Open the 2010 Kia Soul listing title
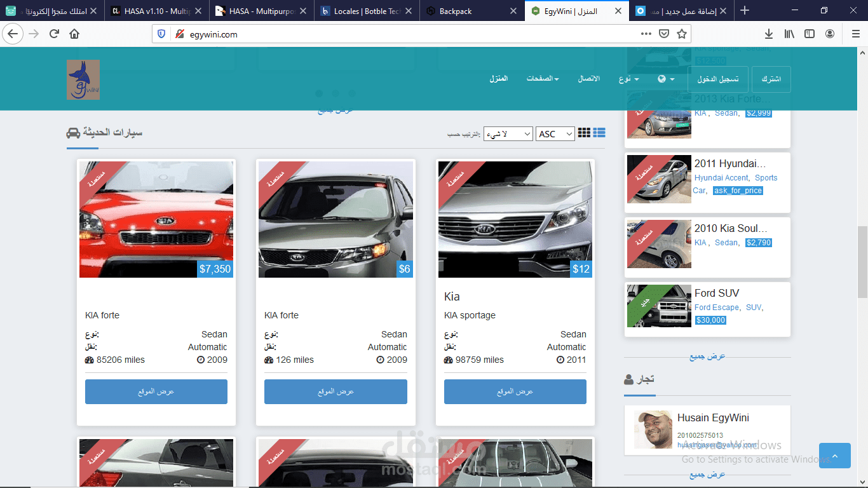868x488 pixels. [731, 229]
